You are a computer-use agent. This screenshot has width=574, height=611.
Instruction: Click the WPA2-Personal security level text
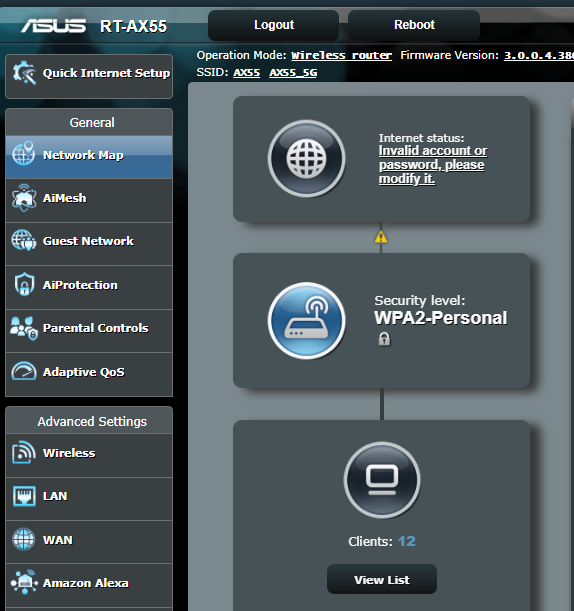(x=440, y=318)
